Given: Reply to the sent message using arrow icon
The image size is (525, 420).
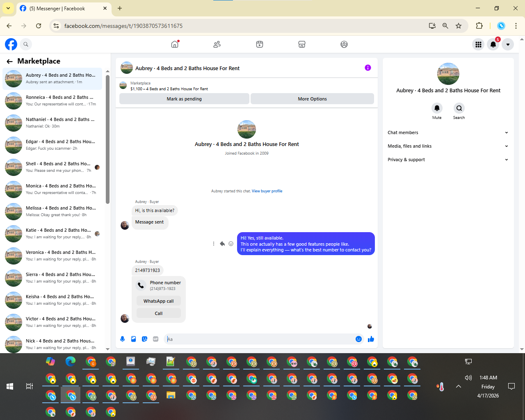Looking at the screenshot, I should click(222, 244).
